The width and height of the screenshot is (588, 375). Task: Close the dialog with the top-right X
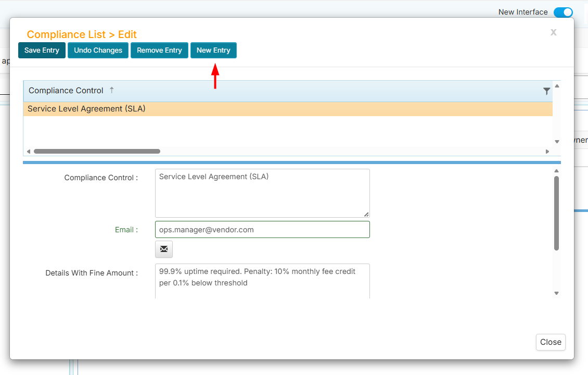point(553,32)
